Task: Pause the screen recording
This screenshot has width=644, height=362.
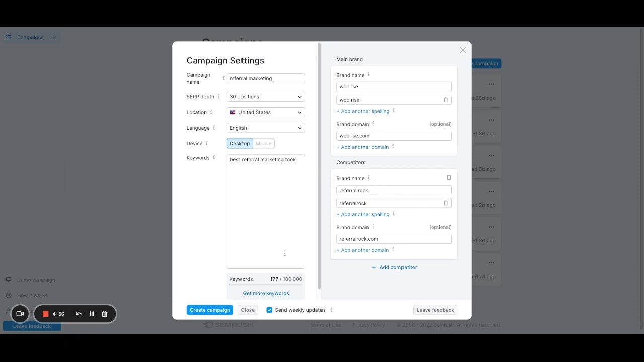Action: point(92,314)
